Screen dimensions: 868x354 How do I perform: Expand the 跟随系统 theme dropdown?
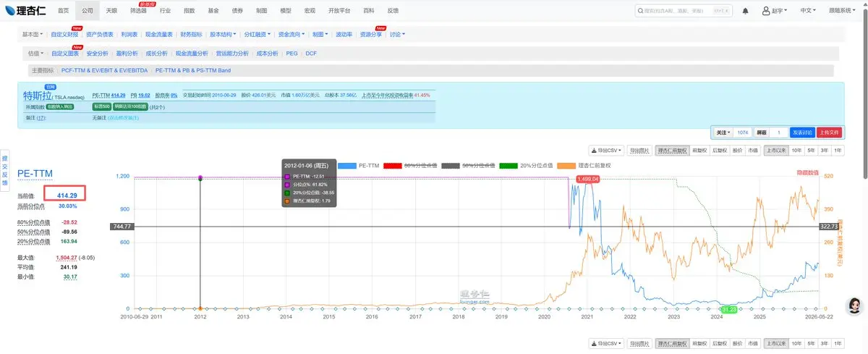click(843, 11)
